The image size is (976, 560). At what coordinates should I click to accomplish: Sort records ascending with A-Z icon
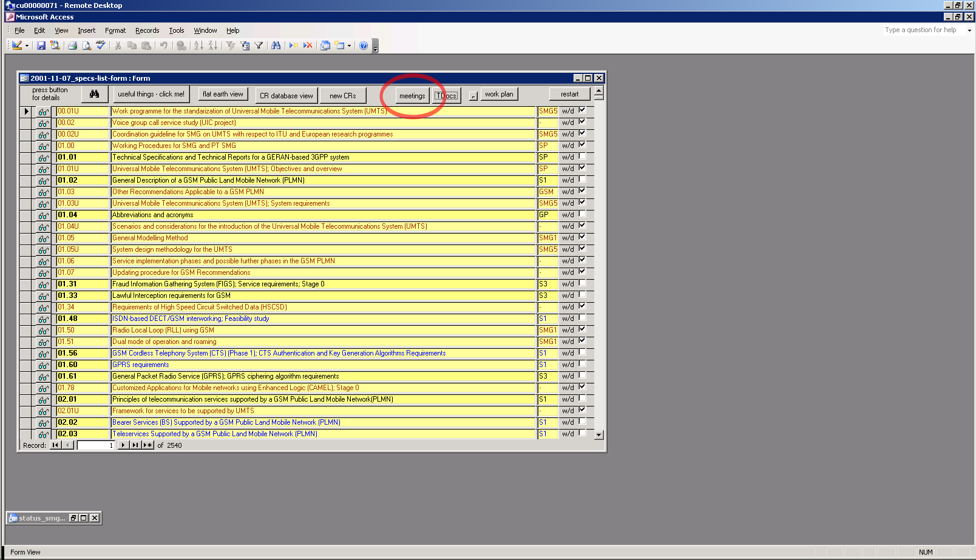click(x=198, y=46)
